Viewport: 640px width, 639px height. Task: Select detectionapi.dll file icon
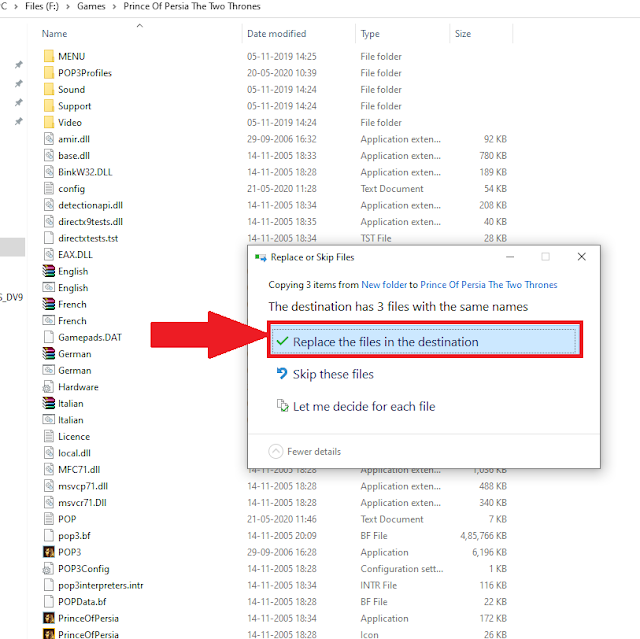(49, 205)
